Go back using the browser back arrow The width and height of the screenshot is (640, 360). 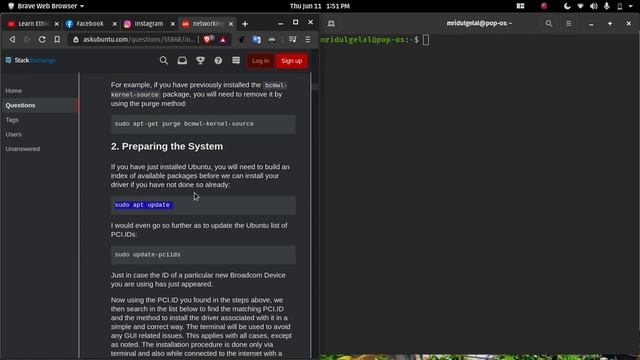[12, 40]
